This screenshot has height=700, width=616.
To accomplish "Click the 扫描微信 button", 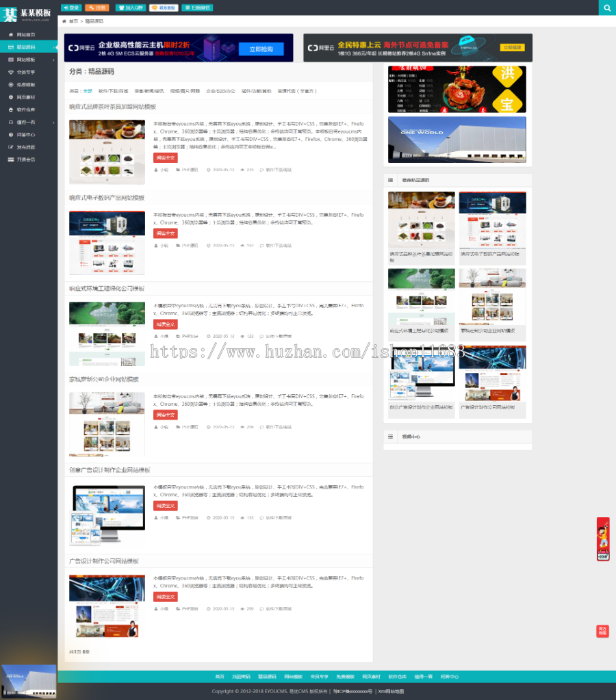I will (197, 8).
